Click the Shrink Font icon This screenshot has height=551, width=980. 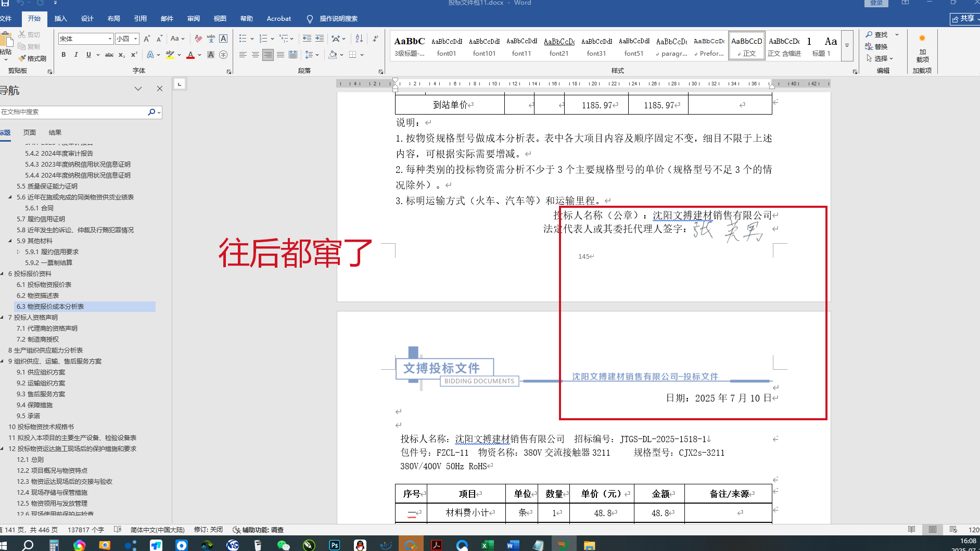(x=159, y=39)
